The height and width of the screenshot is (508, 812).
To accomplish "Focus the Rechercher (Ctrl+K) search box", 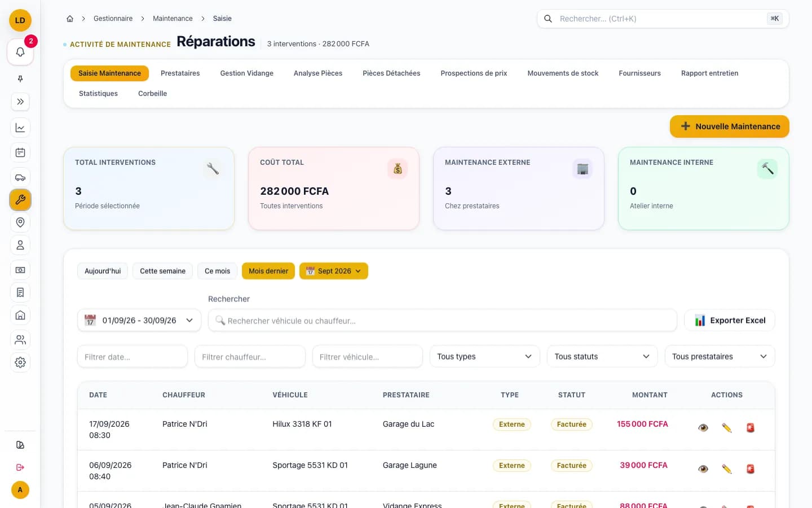I will point(663,19).
